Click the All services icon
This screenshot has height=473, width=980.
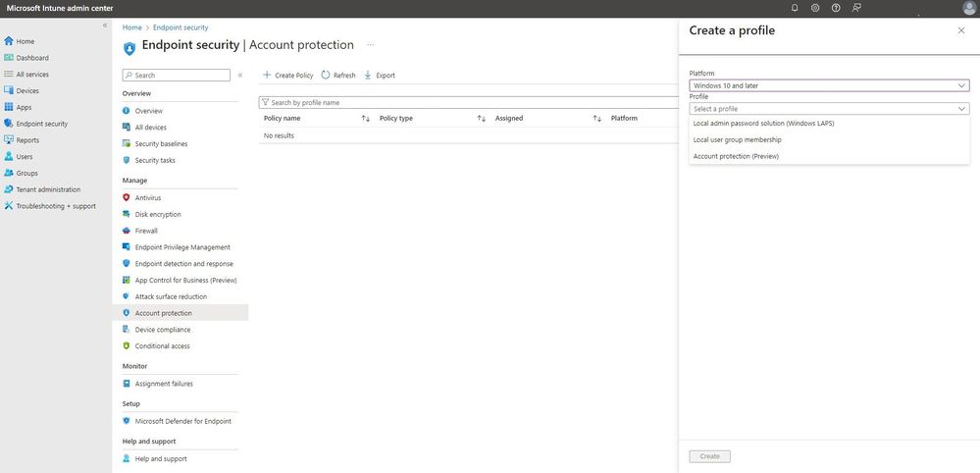pyautogui.click(x=9, y=75)
